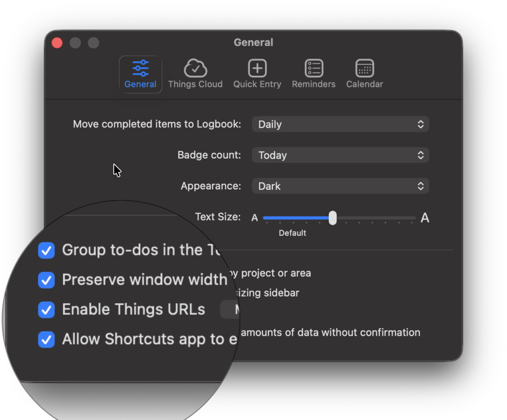Click the small A to decrease text size
507x420 pixels.
coord(254,218)
